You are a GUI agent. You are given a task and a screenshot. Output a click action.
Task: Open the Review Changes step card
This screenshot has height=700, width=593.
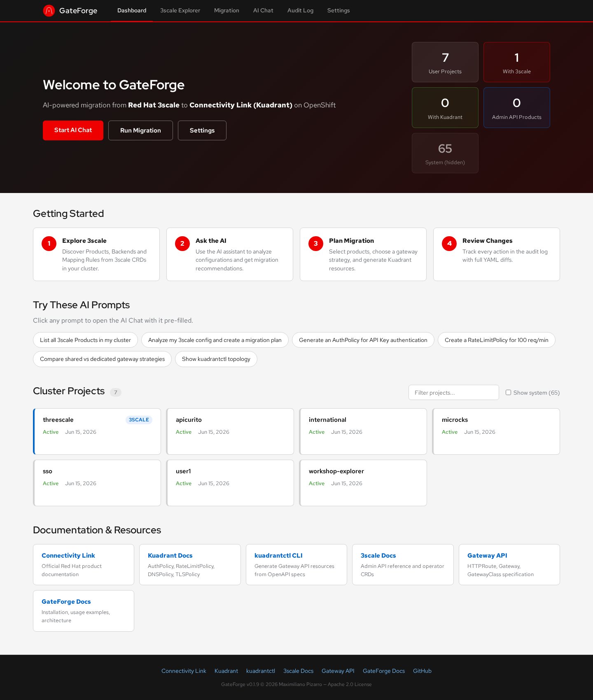497,254
